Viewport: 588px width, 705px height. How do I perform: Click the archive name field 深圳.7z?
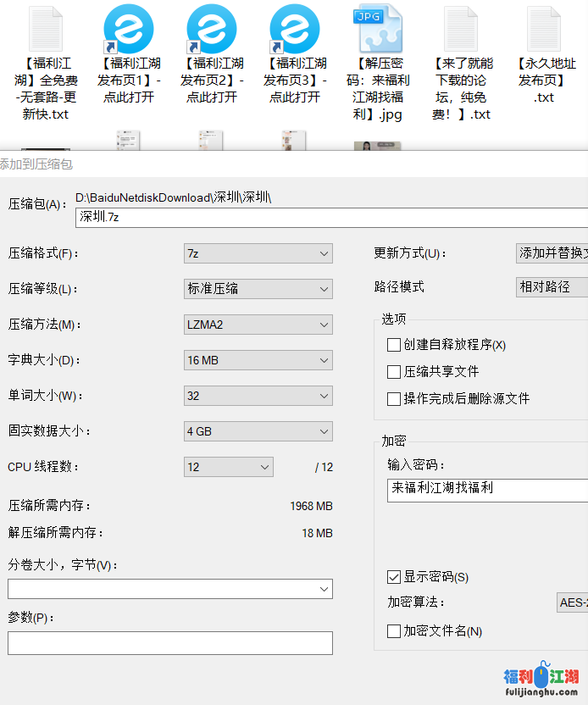tap(330, 217)
